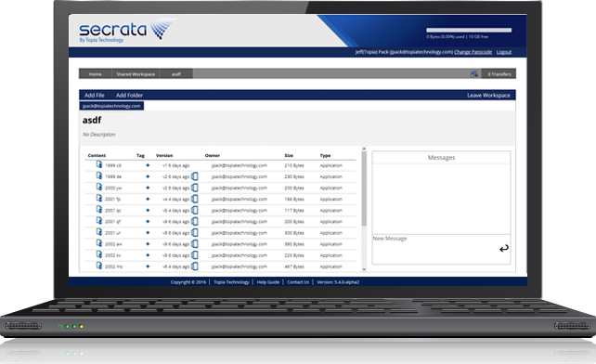Click the "asdf" workspace title

pos(92,120)
